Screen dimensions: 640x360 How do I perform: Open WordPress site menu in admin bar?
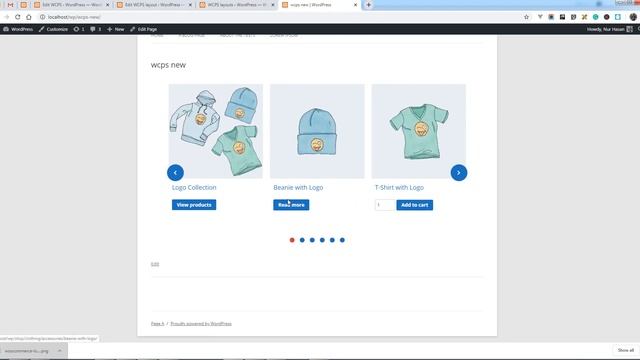[x=18, y=29]
